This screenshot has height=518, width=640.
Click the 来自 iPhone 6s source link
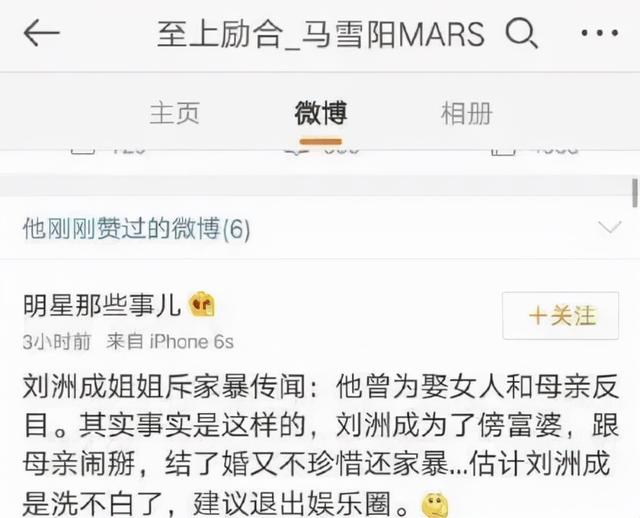tap(170, 342)
